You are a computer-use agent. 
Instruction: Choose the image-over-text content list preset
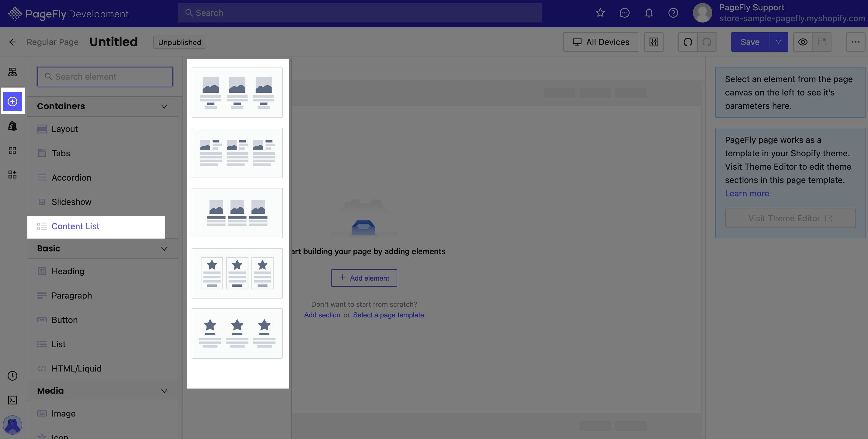(237, 93)
